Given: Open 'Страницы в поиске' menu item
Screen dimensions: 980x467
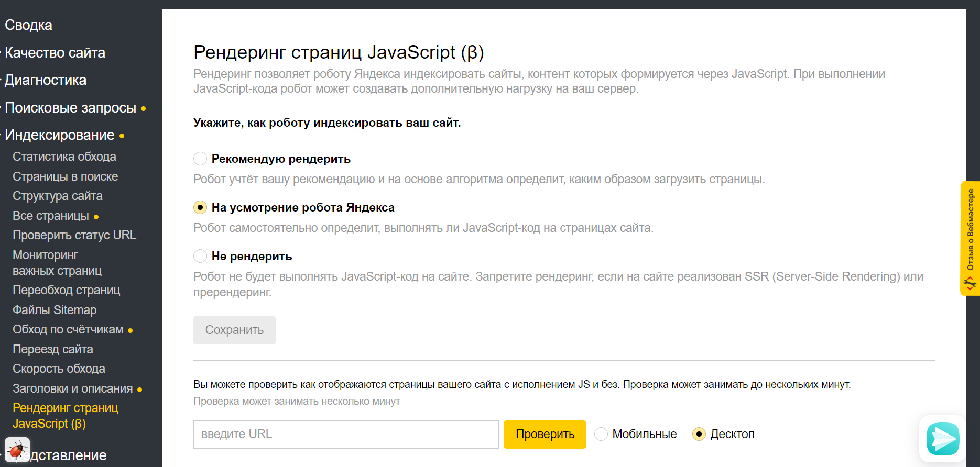Looking at the screenshot, I should (66, 176).
